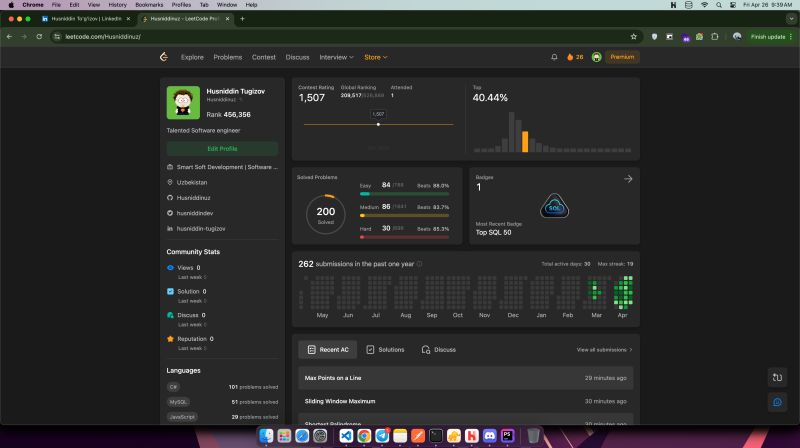Image resolution: width=800 pixels, height=448 pixels.
Task: Click the Uzbekistan location text
Action: (192, 182)
